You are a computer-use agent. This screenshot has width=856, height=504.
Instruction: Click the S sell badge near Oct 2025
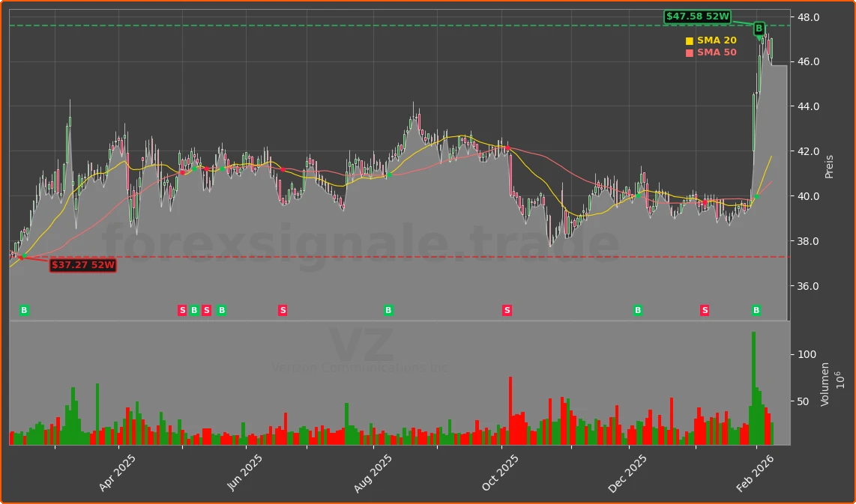click(507, 309)
